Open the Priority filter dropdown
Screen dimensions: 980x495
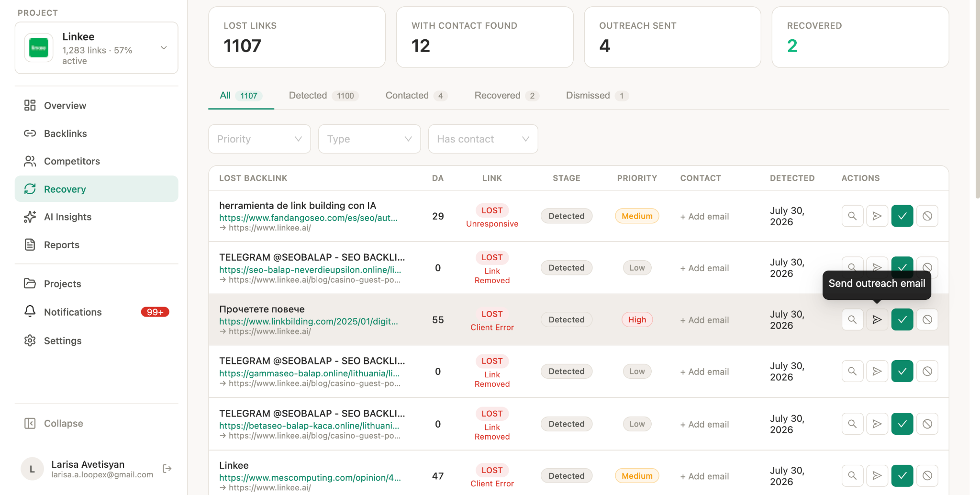point(259,139)
